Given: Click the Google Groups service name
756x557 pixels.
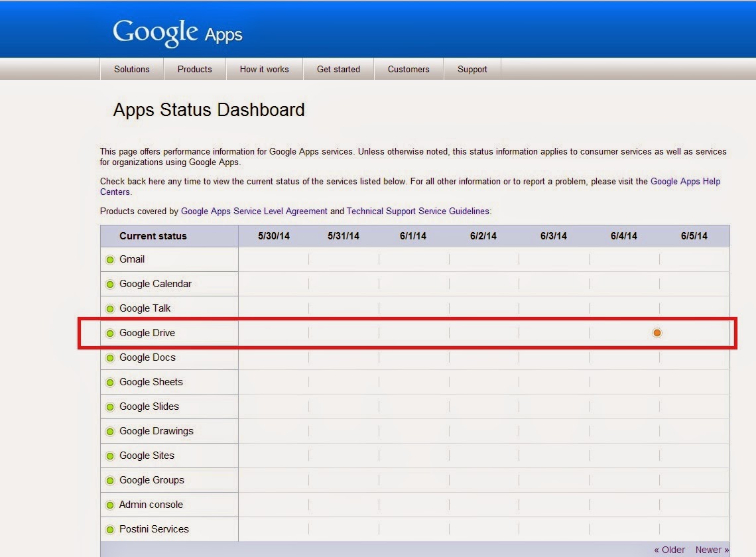Looking at the screenshot, I should click(152, 480).
